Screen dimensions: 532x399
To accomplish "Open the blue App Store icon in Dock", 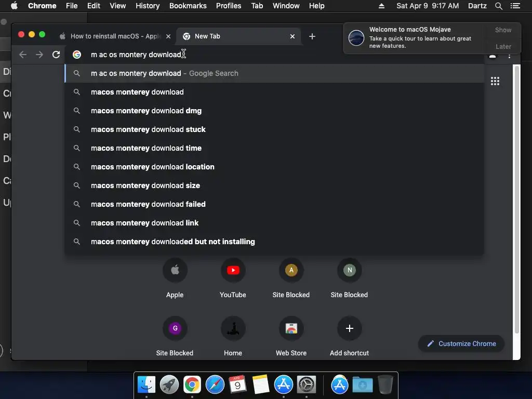I will (283, 385).
